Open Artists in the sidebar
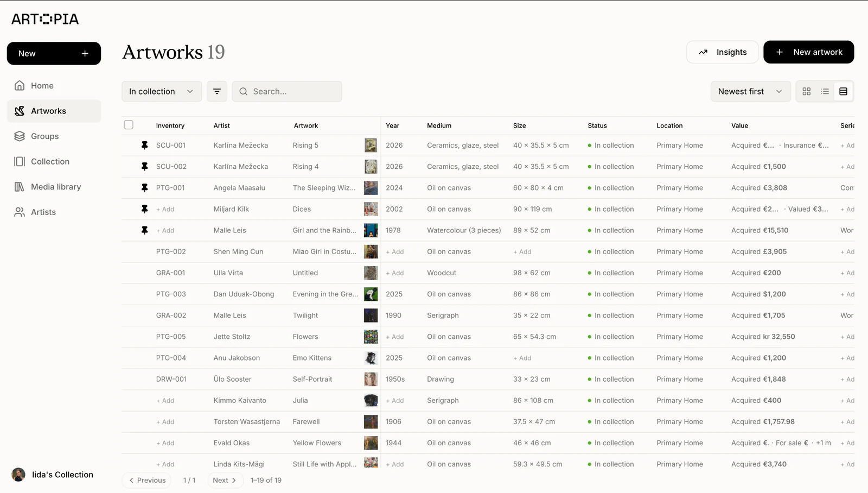This screenshot has height=493, width=868. [54, 212]
